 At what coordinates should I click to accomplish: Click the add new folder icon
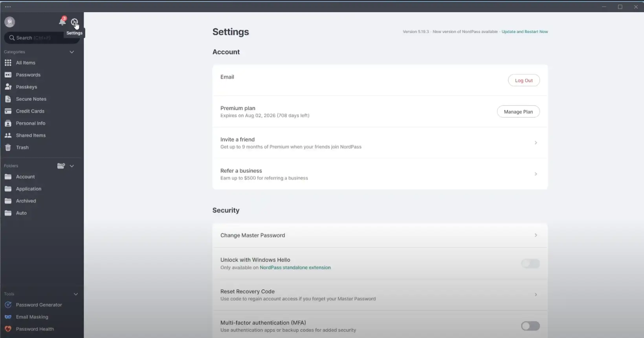[x=61, y=166]
